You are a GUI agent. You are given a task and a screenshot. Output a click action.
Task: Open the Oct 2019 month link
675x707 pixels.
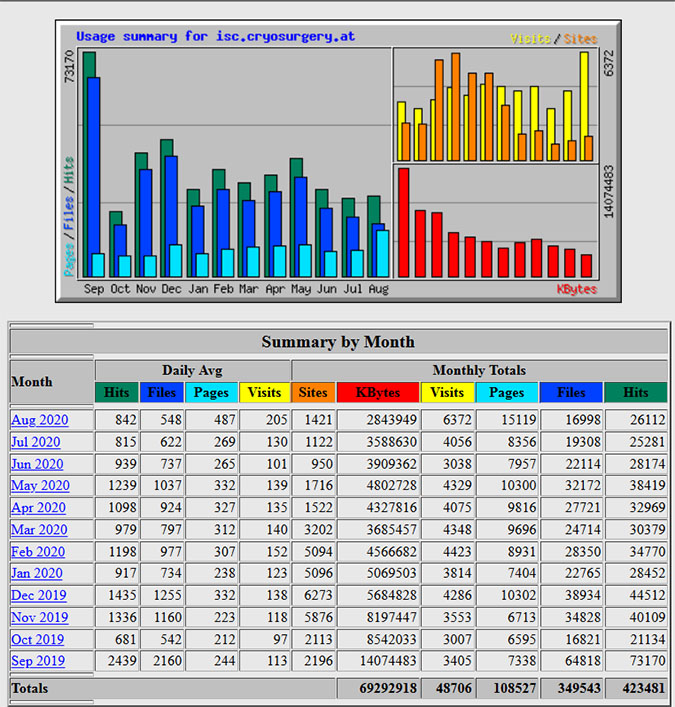37,640
